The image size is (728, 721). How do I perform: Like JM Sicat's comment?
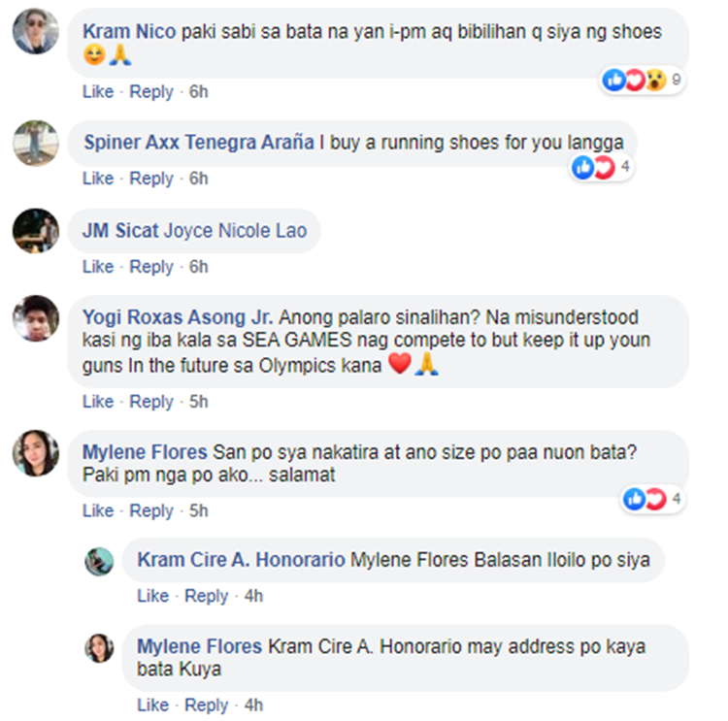point(98,267)
